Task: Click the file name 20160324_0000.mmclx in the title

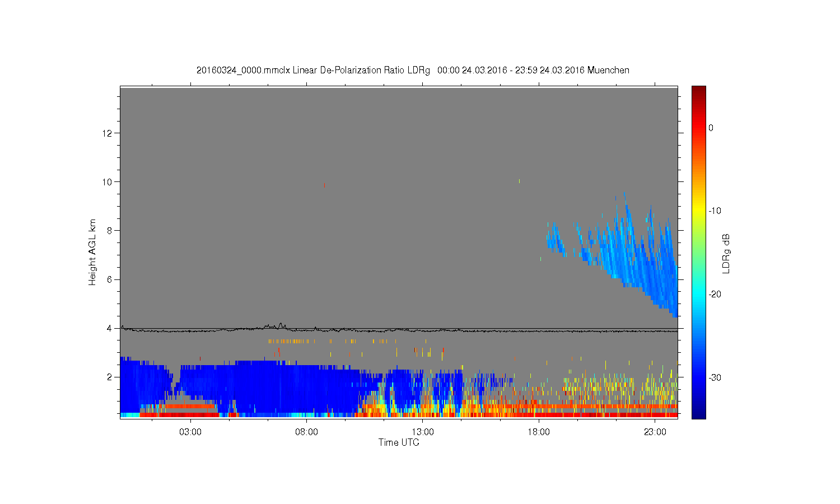Action: point(243,71)
